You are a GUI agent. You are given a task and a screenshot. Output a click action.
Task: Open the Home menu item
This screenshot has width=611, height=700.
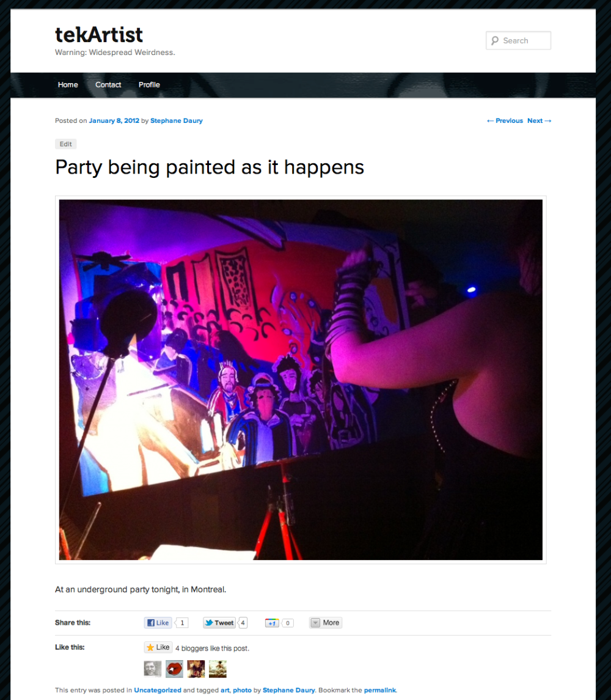tap(68, 85)
